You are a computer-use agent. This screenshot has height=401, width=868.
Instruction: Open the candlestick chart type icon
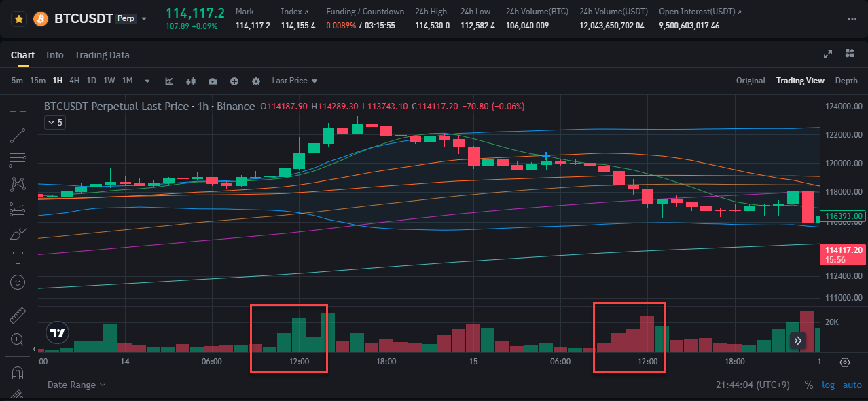(191, 81)
